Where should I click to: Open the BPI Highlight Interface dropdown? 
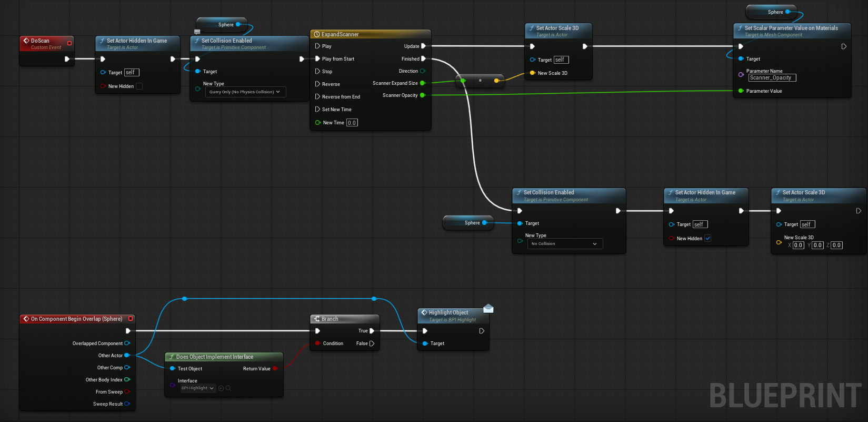point(198,388)
